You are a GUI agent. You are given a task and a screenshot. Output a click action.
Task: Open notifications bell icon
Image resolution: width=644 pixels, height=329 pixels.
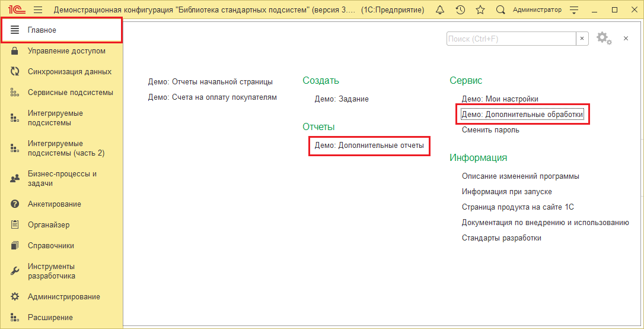click(440, 10)
